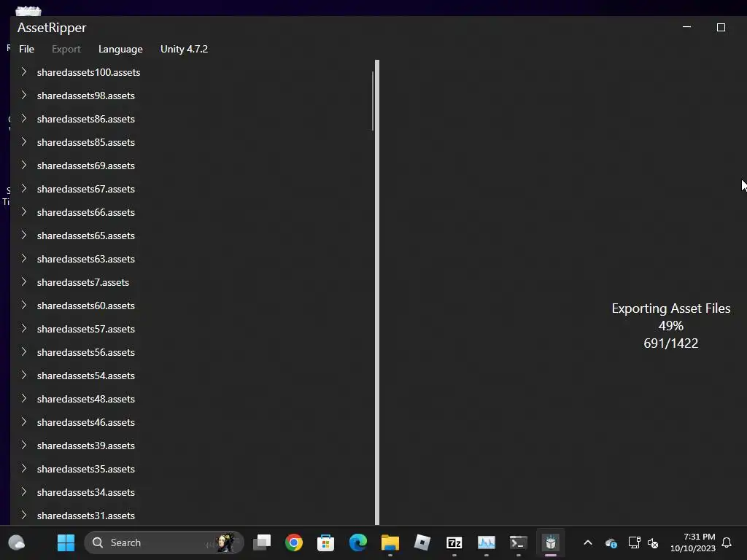Launch Microsoft Edge from taskbar

(358, 542)
